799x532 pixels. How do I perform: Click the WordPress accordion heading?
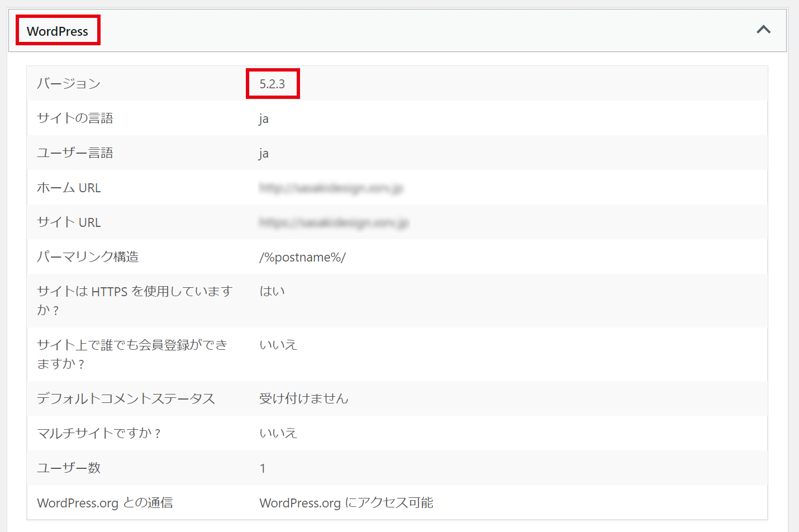58,31
